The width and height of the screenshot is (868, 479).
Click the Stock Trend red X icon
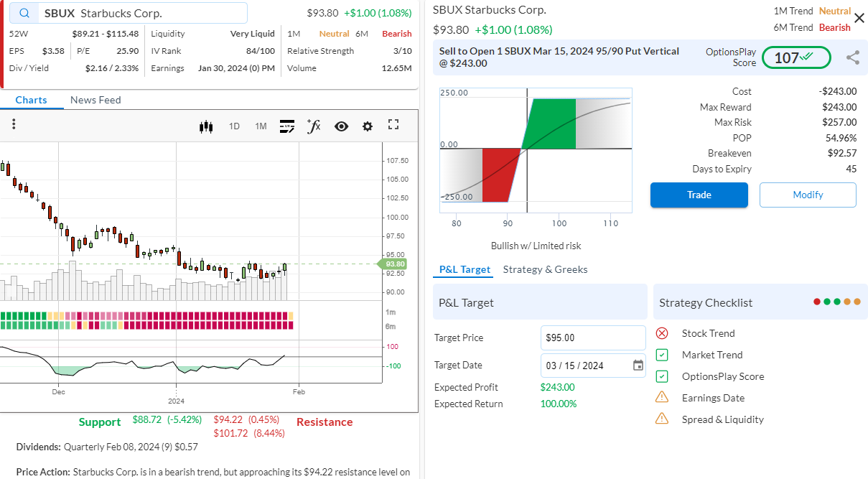pos(662,333)
